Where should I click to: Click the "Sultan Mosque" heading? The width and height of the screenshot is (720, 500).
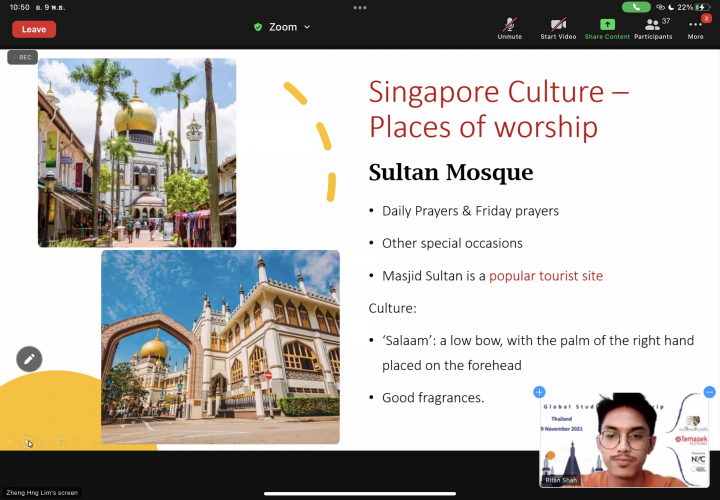point(451,173)
